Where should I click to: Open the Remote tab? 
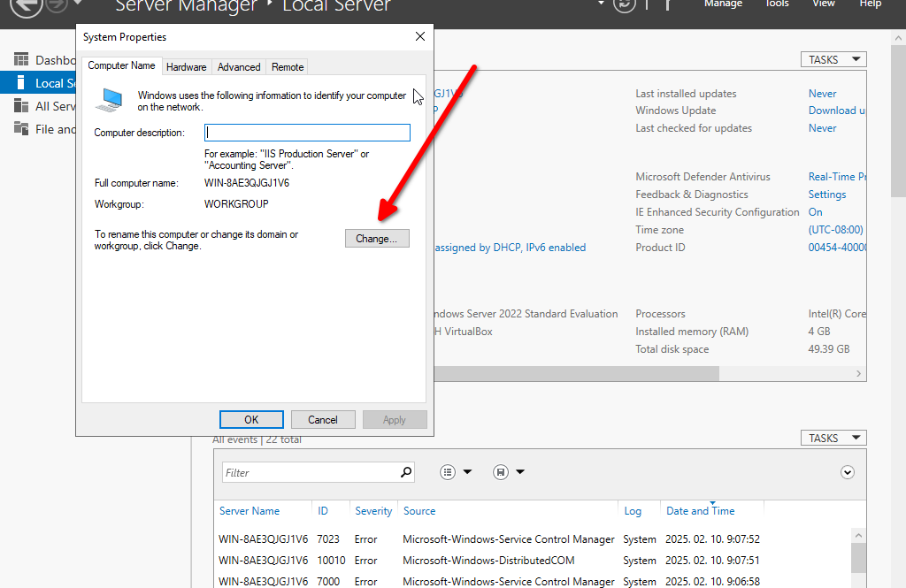(x=288, y=67)
